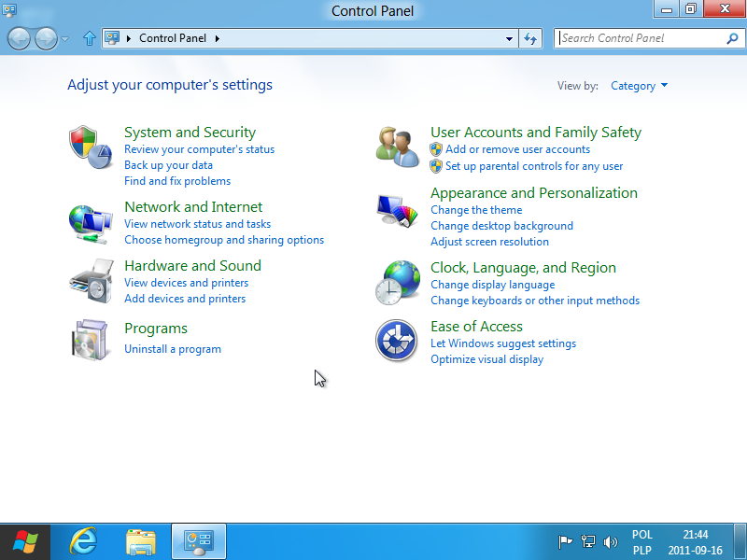Open Network and Internet category
This screenshot has width=747, height=560.
[193, 206]
